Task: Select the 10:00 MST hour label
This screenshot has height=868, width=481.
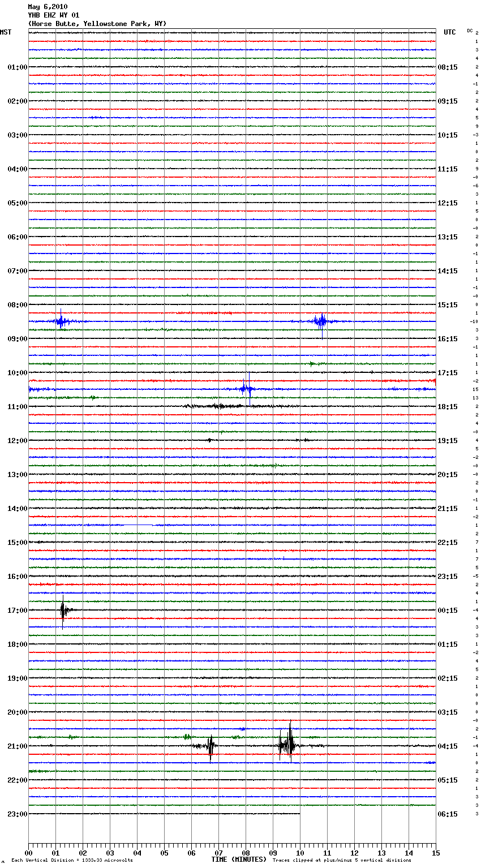Action: click(18, 373)
